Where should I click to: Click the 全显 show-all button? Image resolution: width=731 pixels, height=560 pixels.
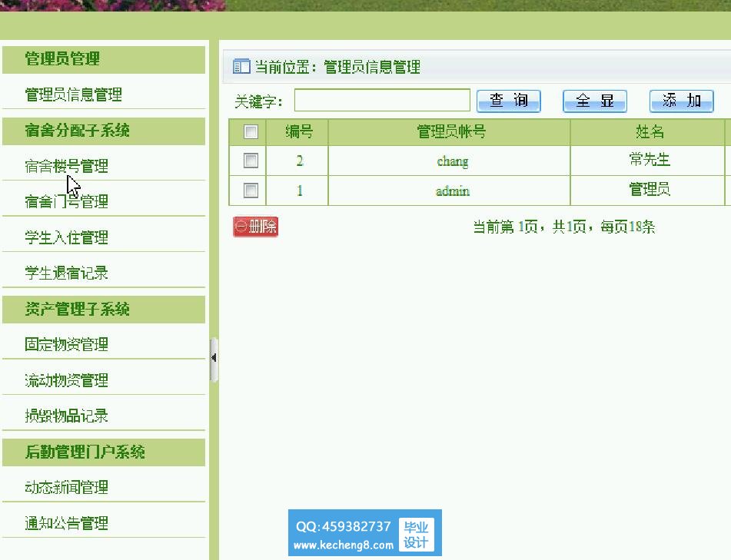click(595, 101)
